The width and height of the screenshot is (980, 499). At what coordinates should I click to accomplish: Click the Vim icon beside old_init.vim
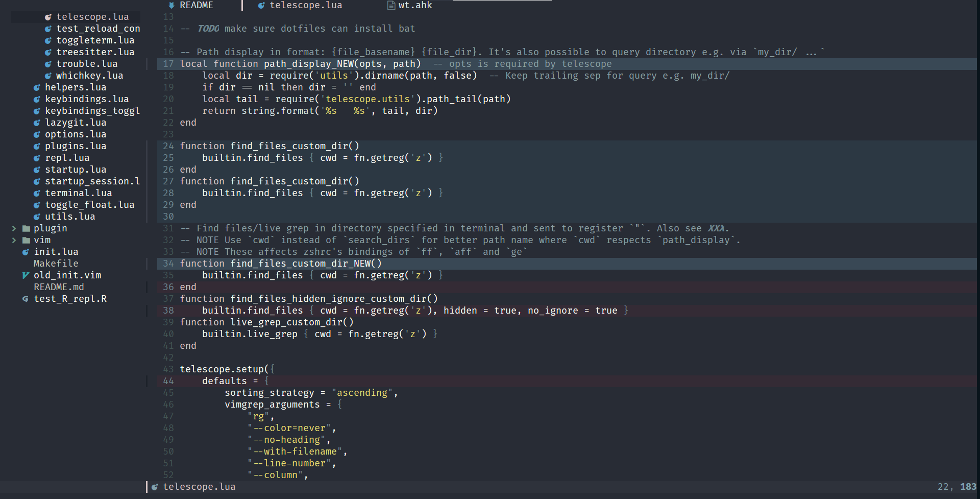click(26, 275)
